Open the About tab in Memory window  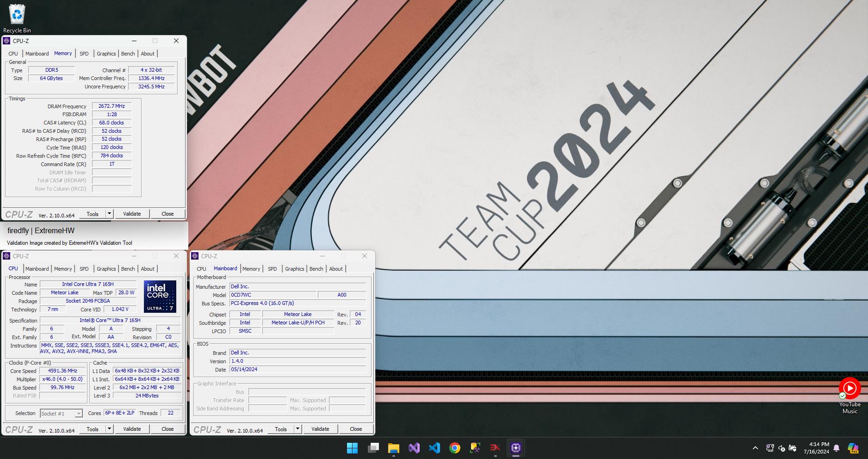[x=148, y=54]
